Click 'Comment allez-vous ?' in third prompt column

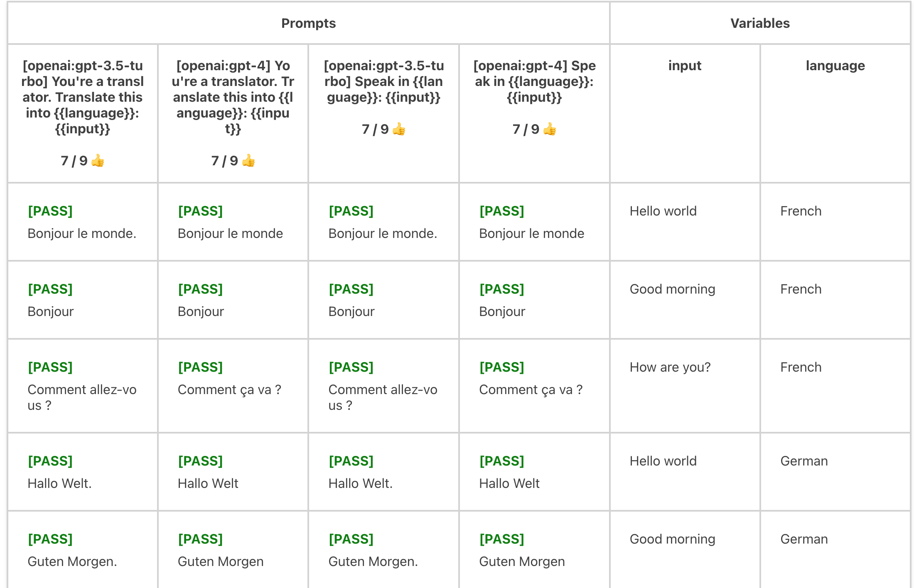click(x=383, y=397)
